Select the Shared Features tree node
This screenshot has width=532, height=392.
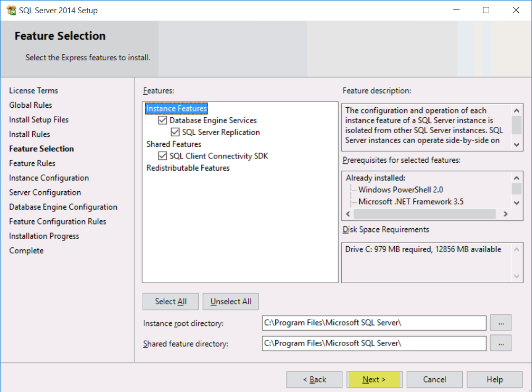(174, 144)
